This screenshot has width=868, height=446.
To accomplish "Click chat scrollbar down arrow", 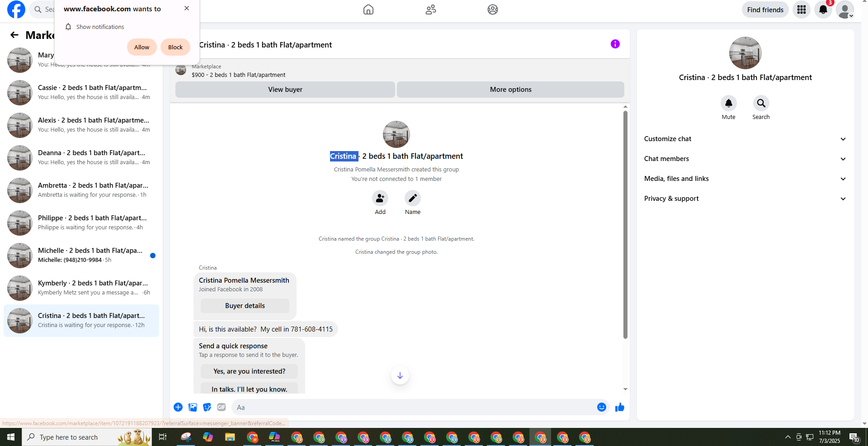I will pyautogui.click(x=625, y=389).
